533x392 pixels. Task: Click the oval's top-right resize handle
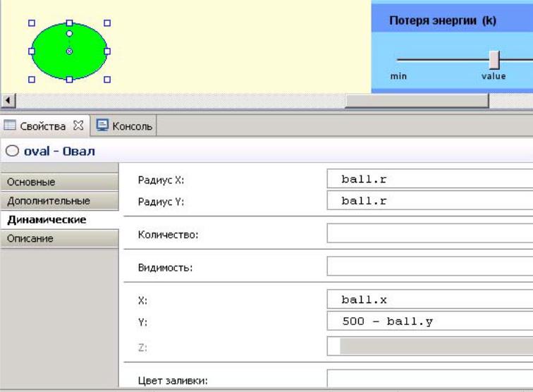(x=107, y=23)
